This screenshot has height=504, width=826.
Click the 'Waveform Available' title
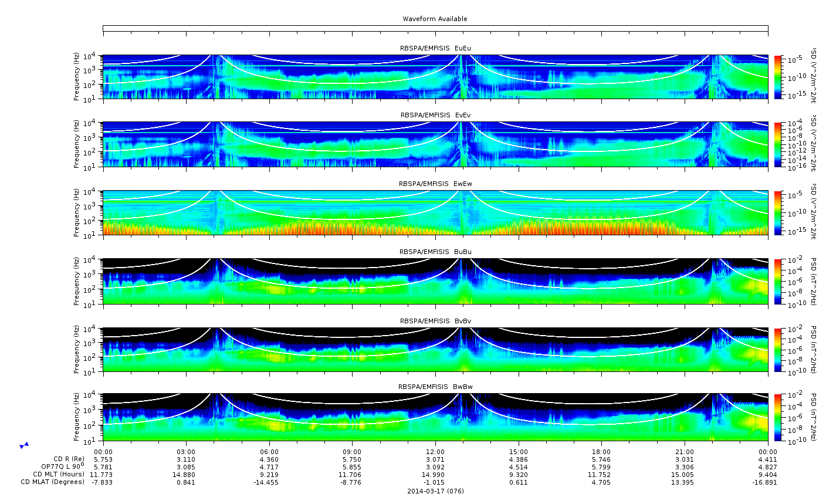click(x=435, y=19)
